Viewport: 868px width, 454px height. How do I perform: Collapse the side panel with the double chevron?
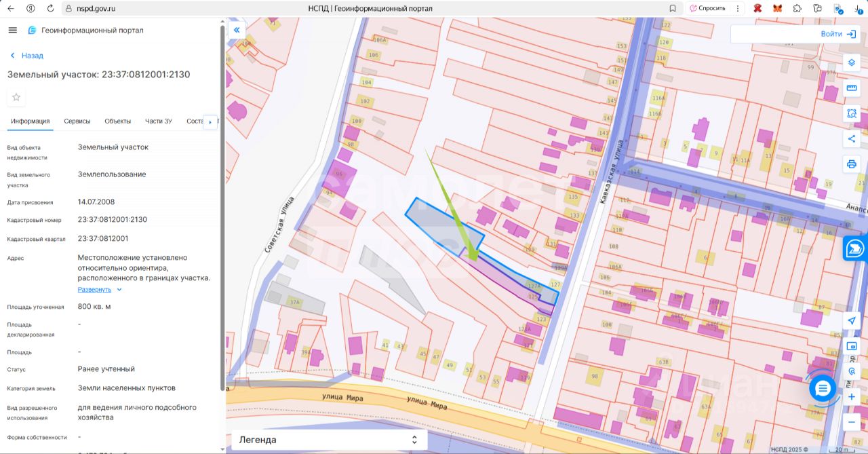pyautogui.click(x=237, y=30)
